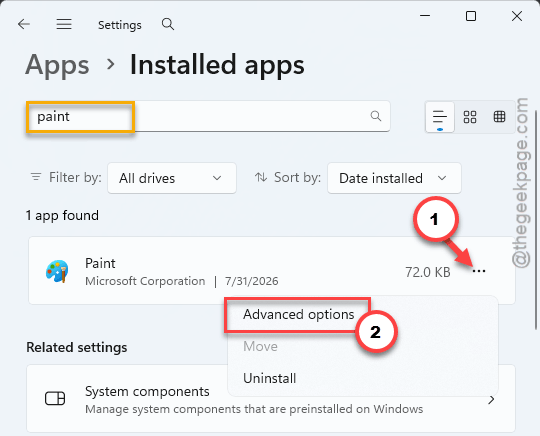Screen dimensions: 540x436
Task: Click the Settings window title text
Action: click(120, 25)
